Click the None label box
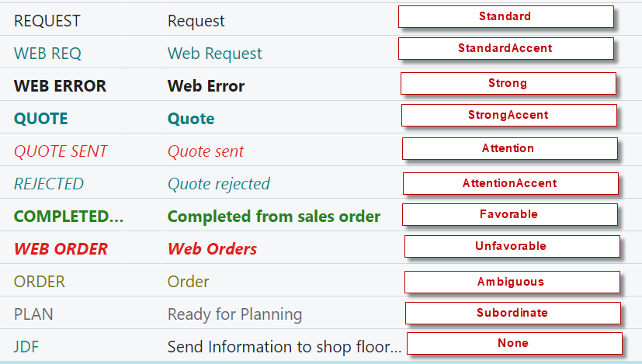This screenshot has width=642, height=364. point(514,343)
